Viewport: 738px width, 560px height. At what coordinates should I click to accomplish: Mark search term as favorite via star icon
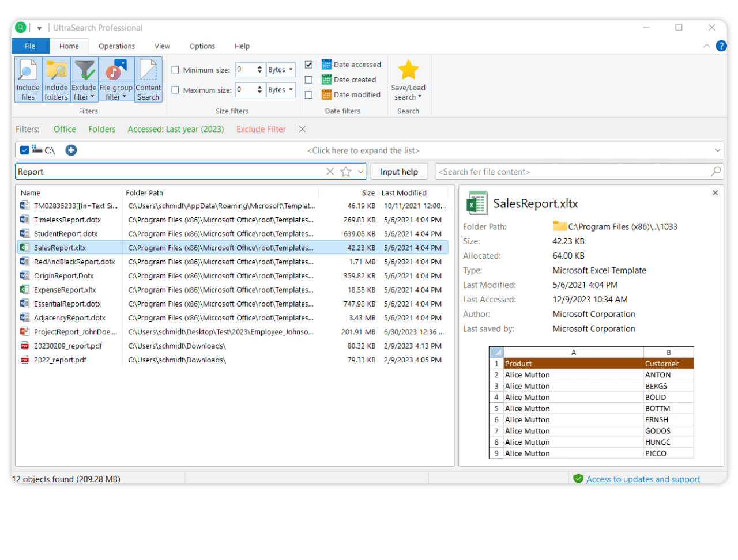point(344,171)
